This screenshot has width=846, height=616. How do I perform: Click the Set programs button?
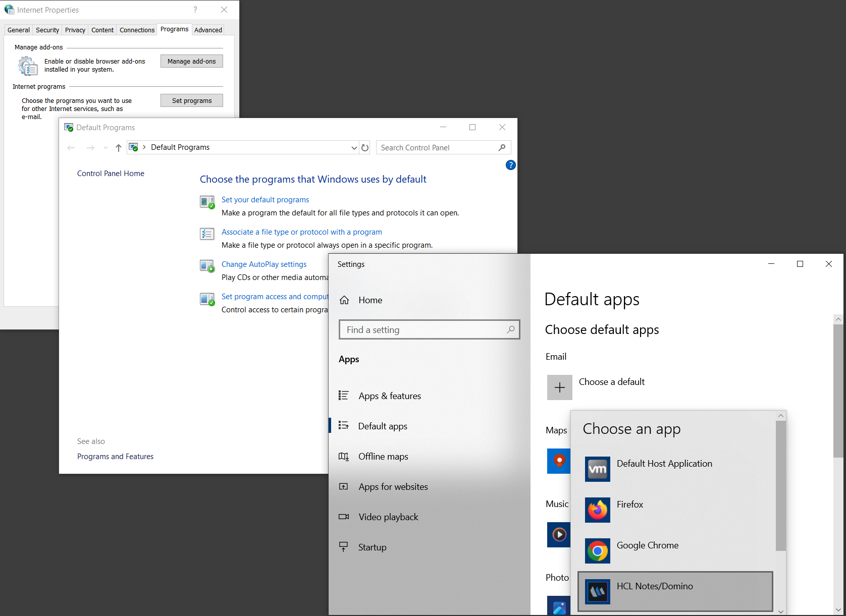click(191, 100)
